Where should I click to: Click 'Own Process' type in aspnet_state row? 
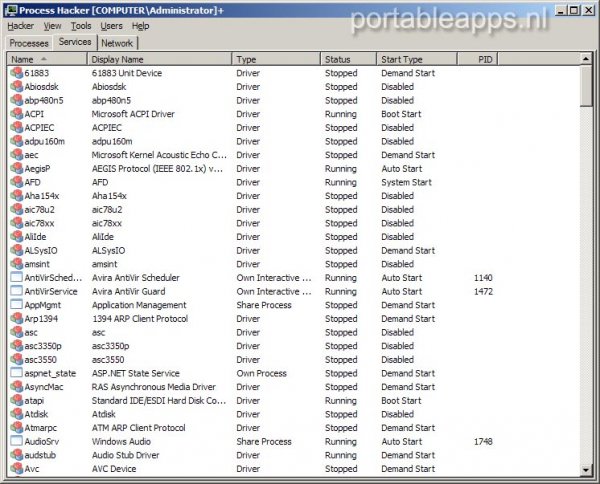[x=261, y=373]
